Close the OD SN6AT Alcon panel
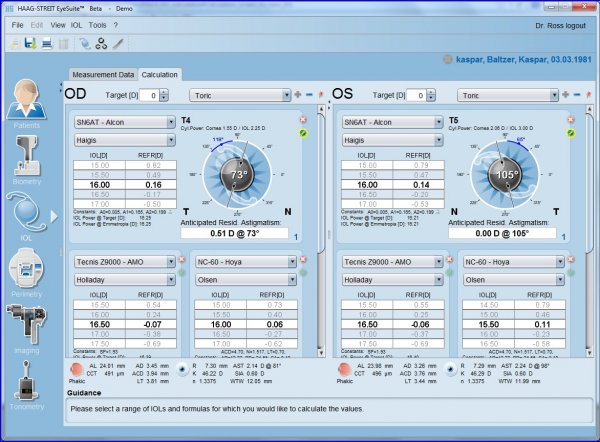This screenshot has height=442, width=600. coord(303,120)
